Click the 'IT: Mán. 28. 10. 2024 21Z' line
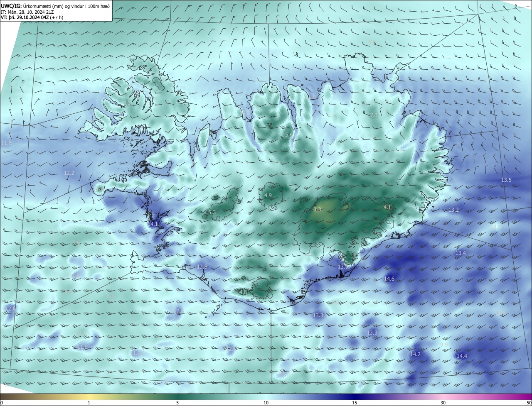The width and height of the screenshot is (532, 406). [27, 12]
